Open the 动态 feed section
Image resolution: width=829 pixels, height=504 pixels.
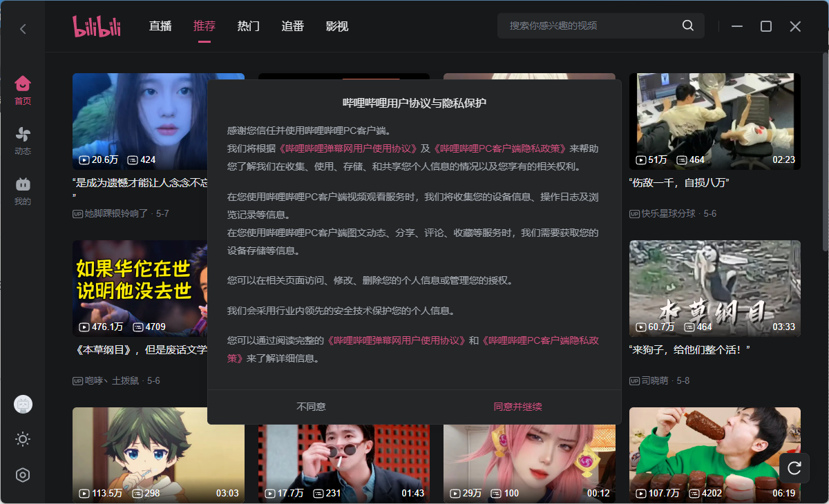22,138
